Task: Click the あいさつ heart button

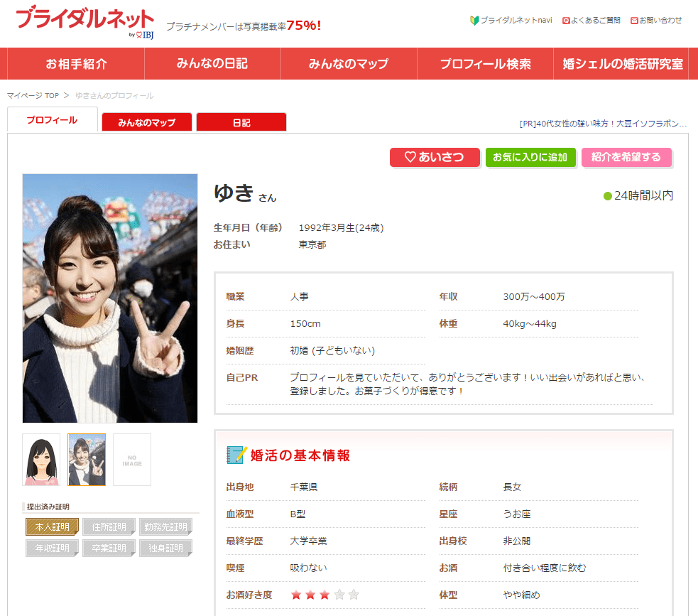Action: coord(435,158)
